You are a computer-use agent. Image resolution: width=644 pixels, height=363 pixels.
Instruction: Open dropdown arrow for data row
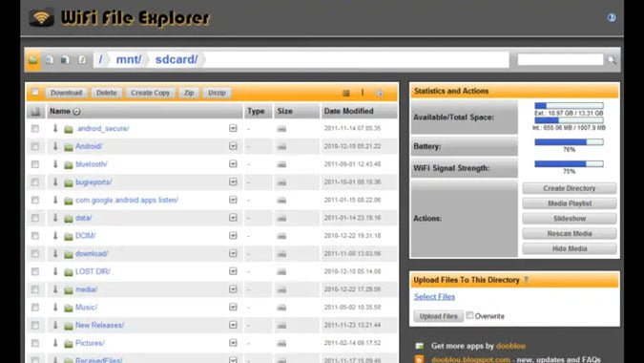pyautogui.click(x=233, y=218)
